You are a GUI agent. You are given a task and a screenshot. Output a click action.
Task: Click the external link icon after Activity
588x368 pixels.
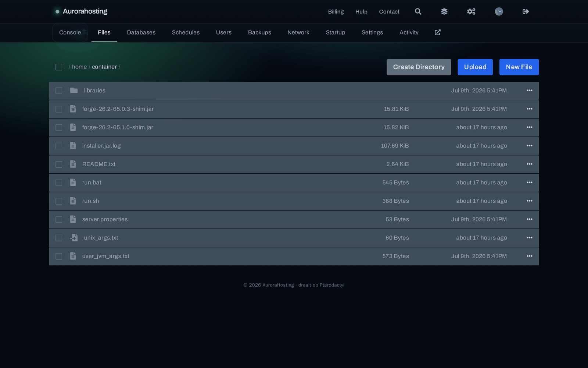tap(438, 32)
